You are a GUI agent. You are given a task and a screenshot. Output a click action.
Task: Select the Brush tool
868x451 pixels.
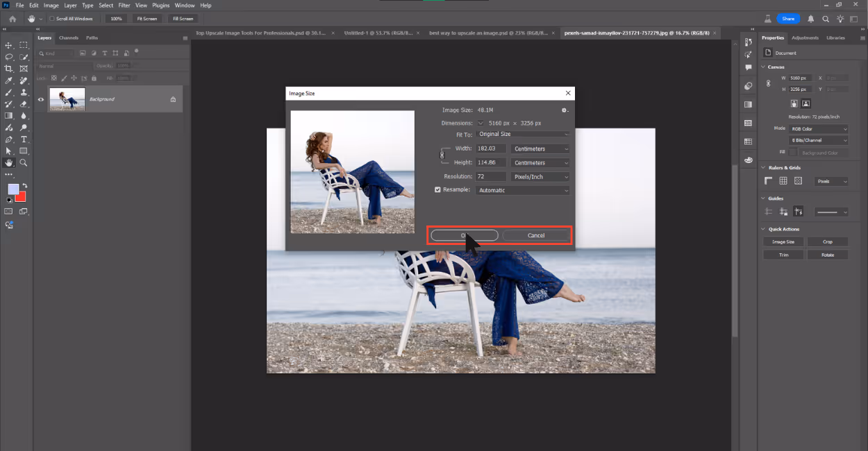click(x=9, y=92)
